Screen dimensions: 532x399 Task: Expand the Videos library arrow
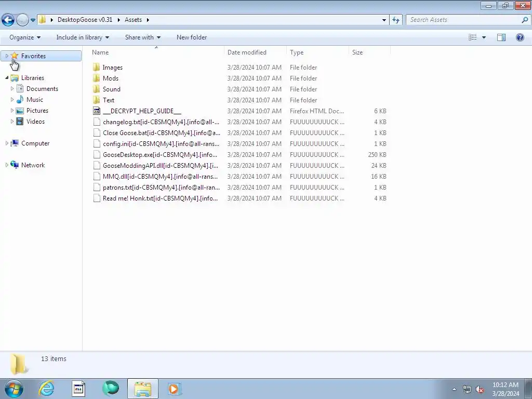[x=12, y=121]
